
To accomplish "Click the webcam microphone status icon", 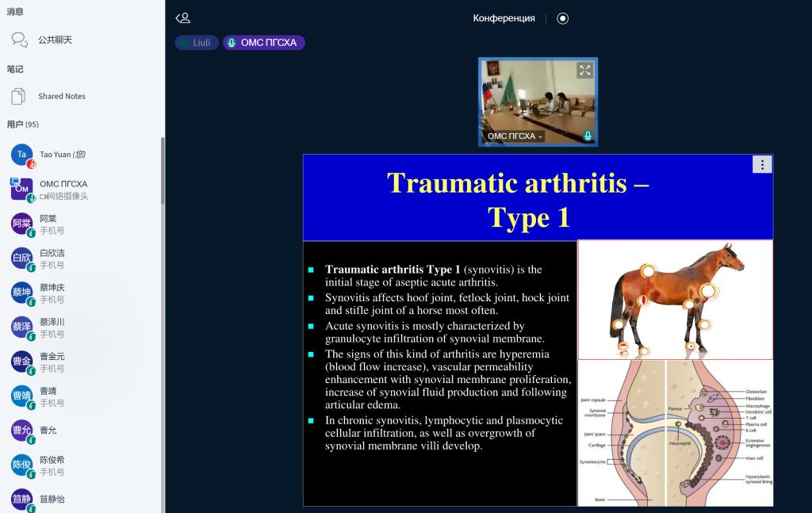I will [x=588, y=136].
